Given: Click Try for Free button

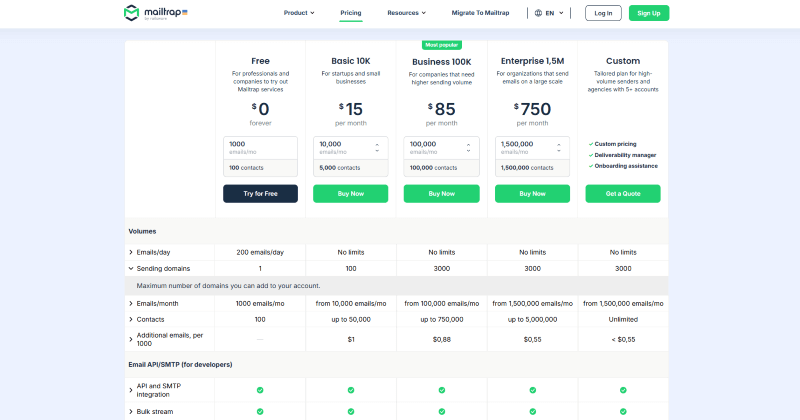Looking at the screenshot, I should coord(260,193).
